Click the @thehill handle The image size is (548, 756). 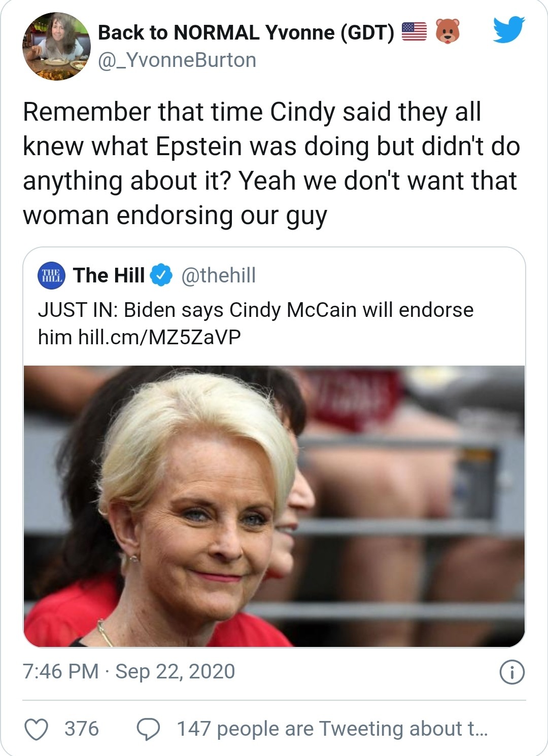click(218, 275)
